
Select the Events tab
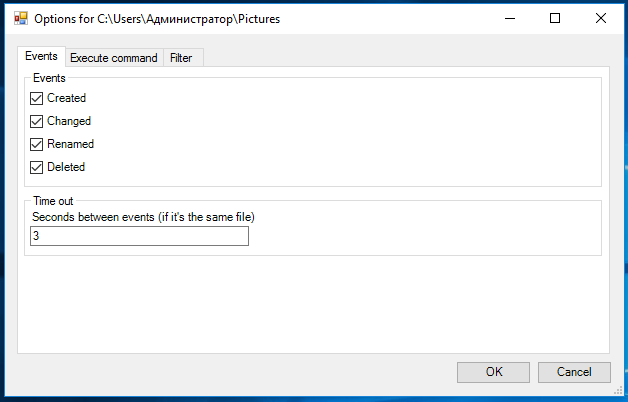[41, 56]
